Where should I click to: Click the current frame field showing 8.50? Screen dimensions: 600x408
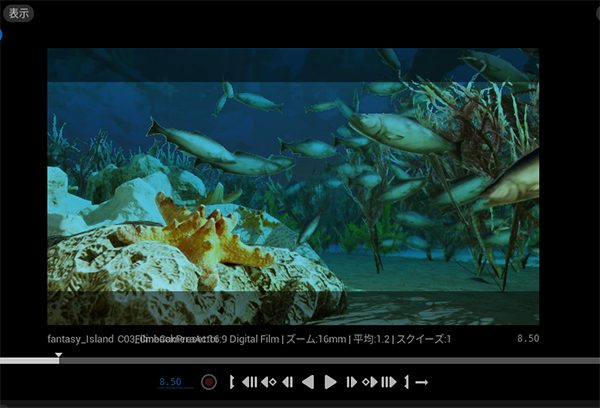[x=171, y=382]
